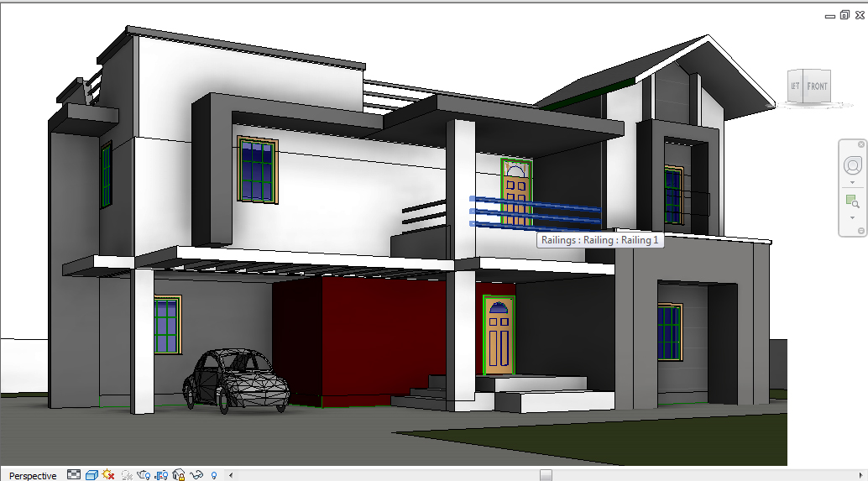Select the upper floor window near the left
Viewport: 868px width, 481px height.
pos(258,170)
